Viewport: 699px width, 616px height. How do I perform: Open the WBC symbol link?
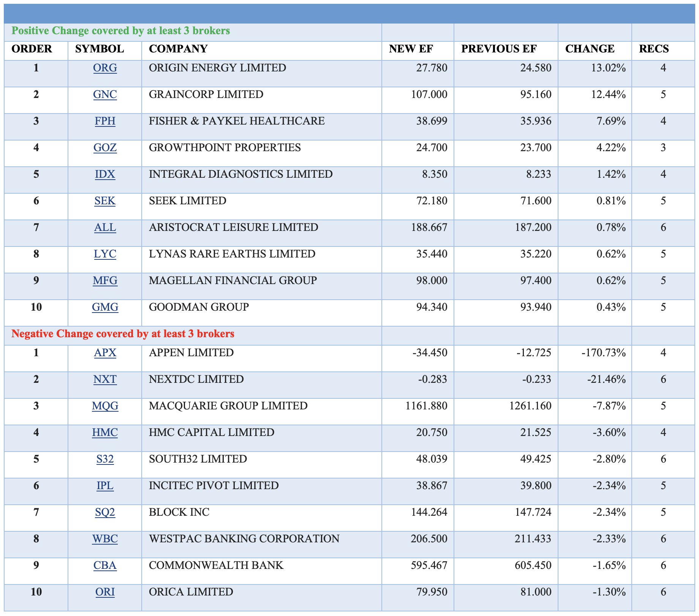click(105, 539)
